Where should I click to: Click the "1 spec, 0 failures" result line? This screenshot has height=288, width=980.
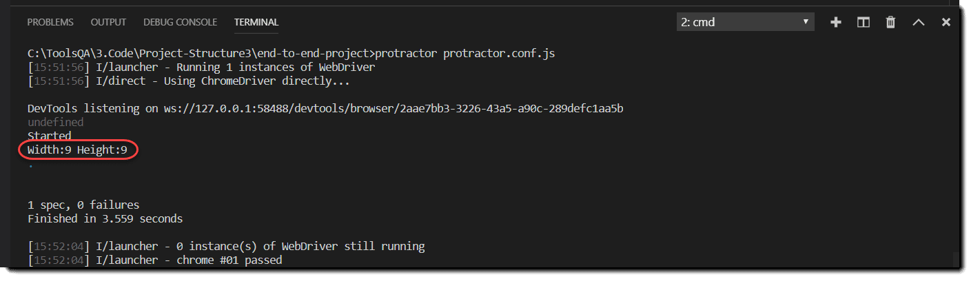83,205
